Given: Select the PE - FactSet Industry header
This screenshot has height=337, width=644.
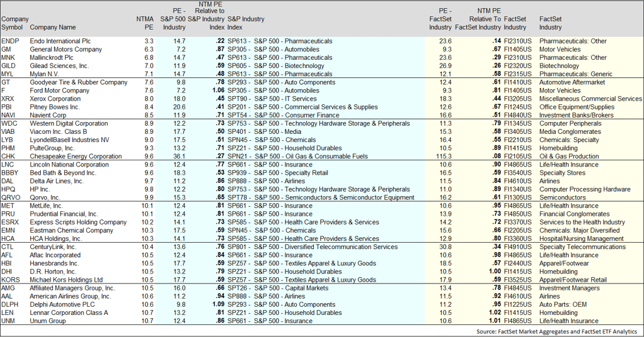Looking at the screenshot, I should coord(440,19).
